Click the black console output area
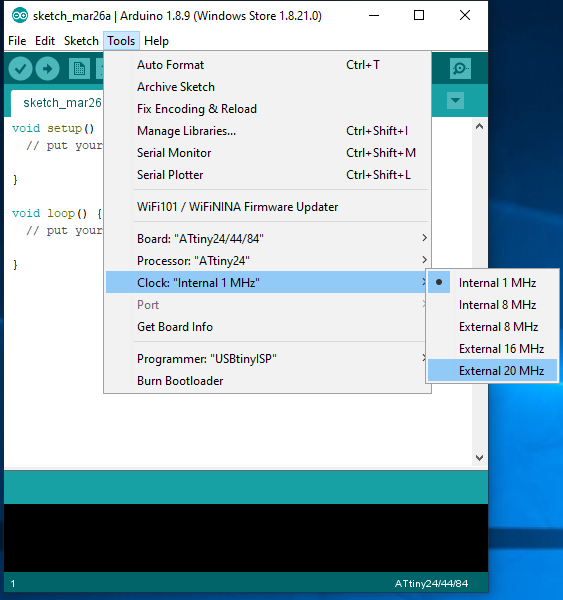This screenshot has height=600, width=563. pos(246,538)
